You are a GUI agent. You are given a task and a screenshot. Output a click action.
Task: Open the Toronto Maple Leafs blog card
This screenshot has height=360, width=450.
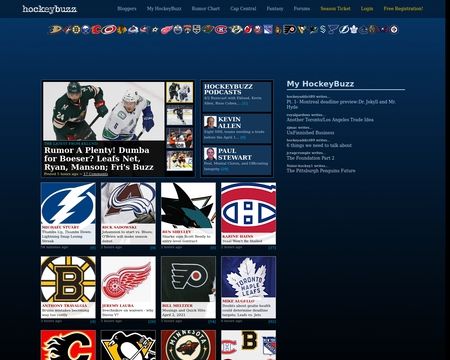pyautogui.click(x=248, y=287)
